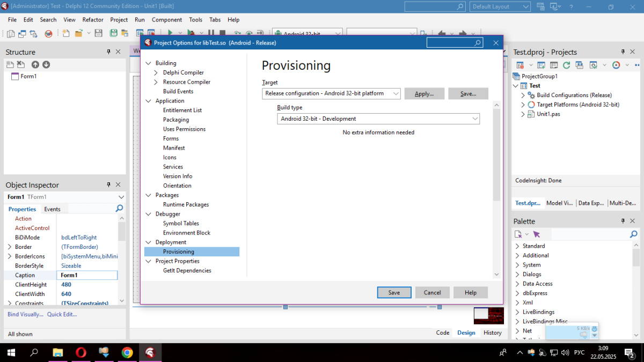Expand Build Configurations (Release) in Projects

523,95
